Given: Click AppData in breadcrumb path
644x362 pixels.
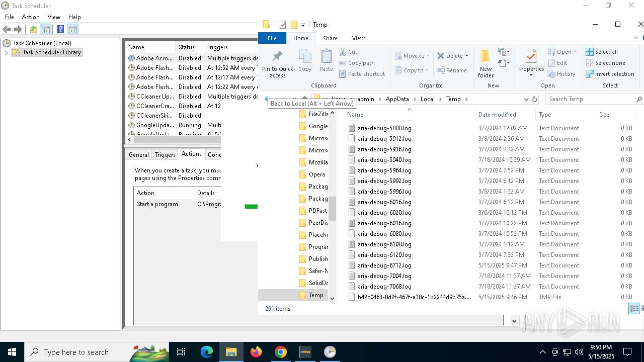Looking at the screenshot, I should pyautogui.click(x=397, y=99).
